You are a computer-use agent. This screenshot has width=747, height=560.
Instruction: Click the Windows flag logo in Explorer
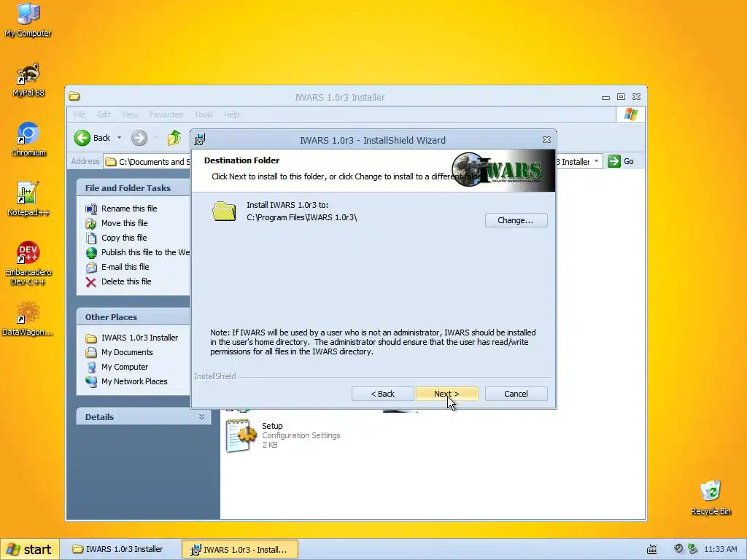point(631,114)
